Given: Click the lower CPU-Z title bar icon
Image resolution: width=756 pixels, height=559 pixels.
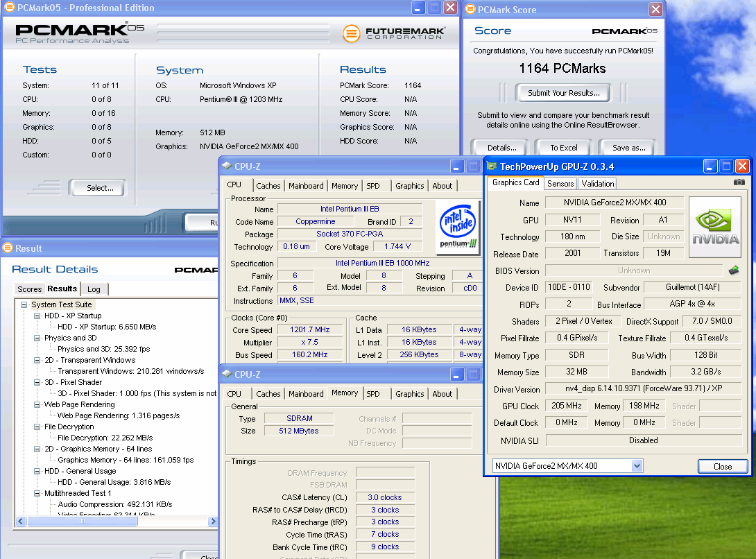Looking at the screenshot, I should (x=227, y=374).
